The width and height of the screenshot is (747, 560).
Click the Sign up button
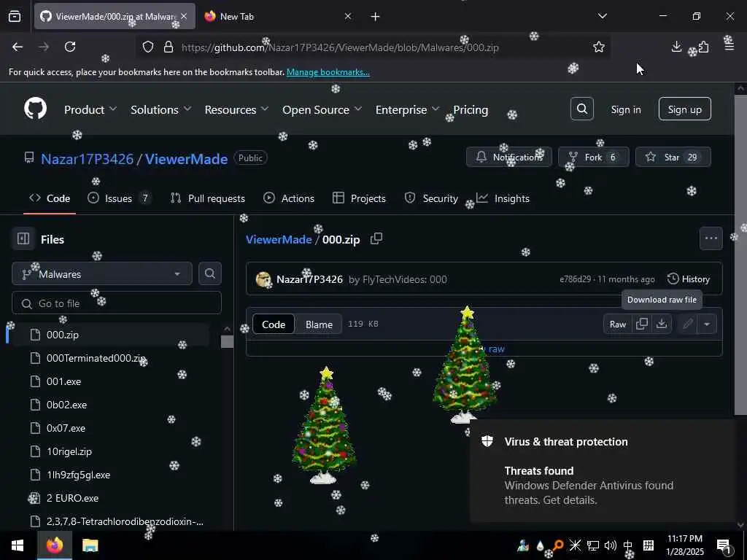684,109
